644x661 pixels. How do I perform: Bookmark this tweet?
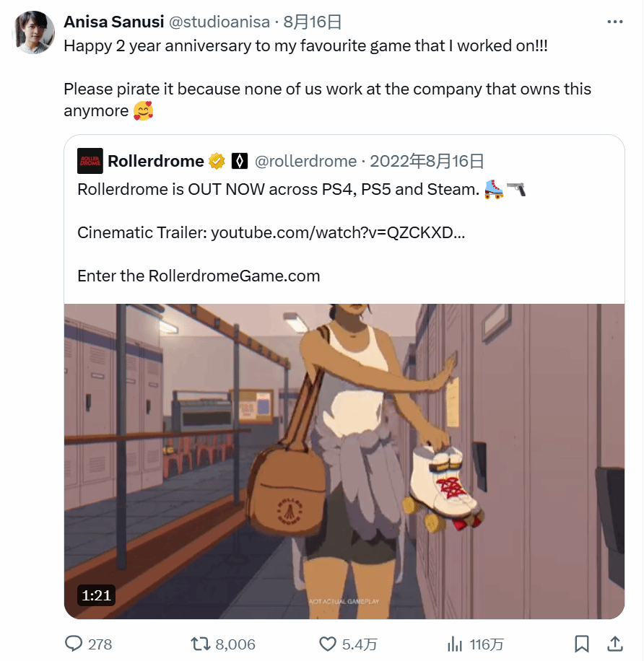(582, 644)
